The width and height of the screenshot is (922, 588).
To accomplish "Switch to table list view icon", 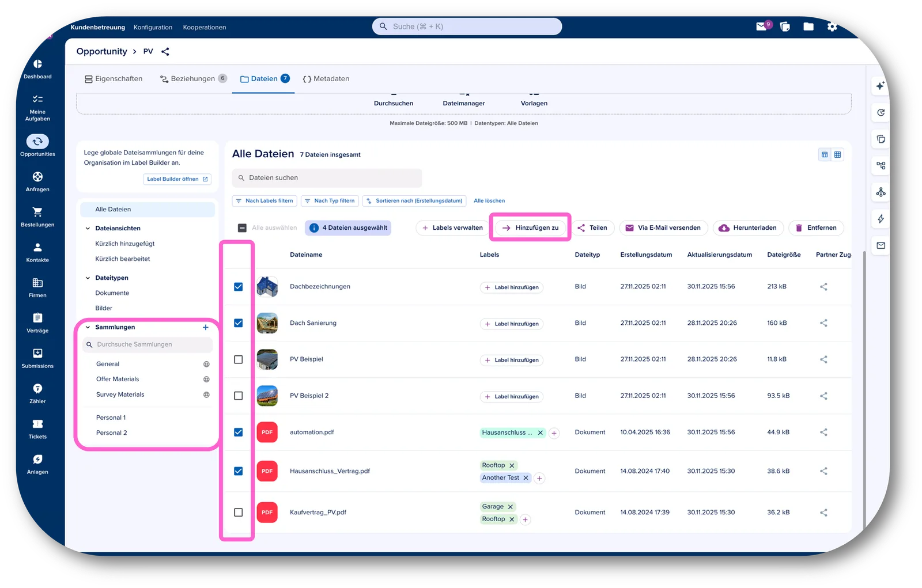I will [825, 154].
